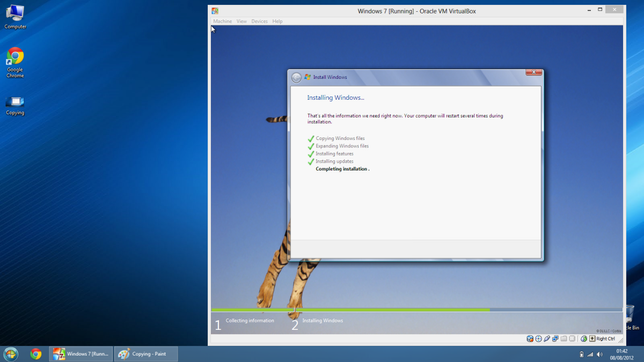Click the shared folders status icon

(x=564, y=338)
